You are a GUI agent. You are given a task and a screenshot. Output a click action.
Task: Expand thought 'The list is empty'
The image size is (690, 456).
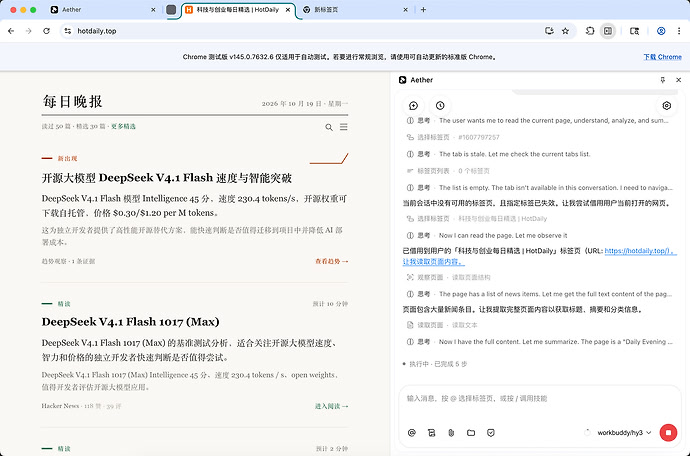click(540, 188)
